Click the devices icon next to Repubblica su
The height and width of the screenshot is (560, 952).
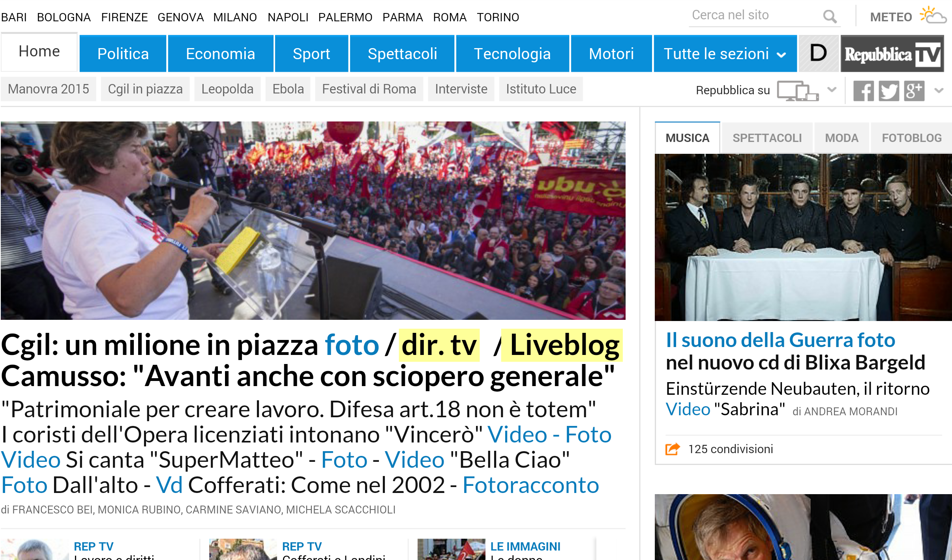tap(798, 91)
